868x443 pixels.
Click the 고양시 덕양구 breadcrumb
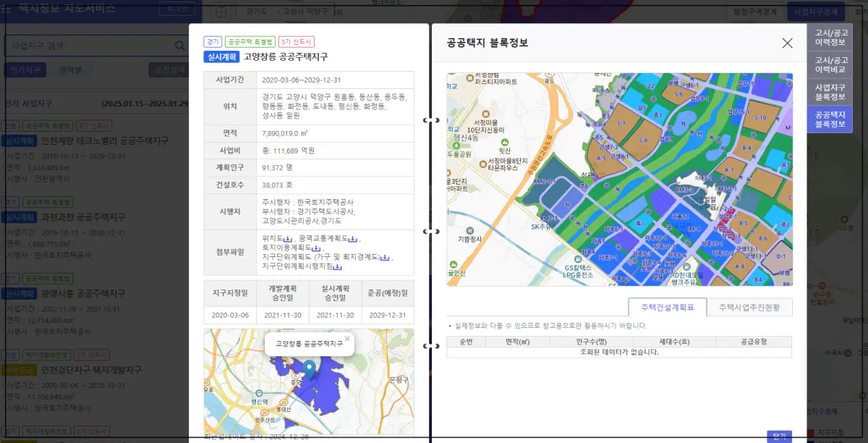pyautogui.click(x=305, y=12)
